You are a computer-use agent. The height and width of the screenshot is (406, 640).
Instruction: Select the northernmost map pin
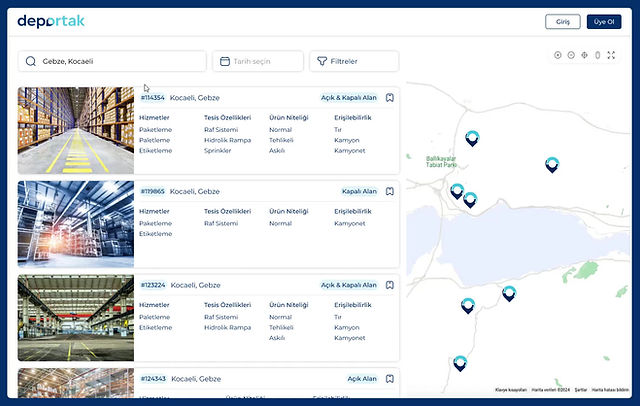tap(472, 138)
